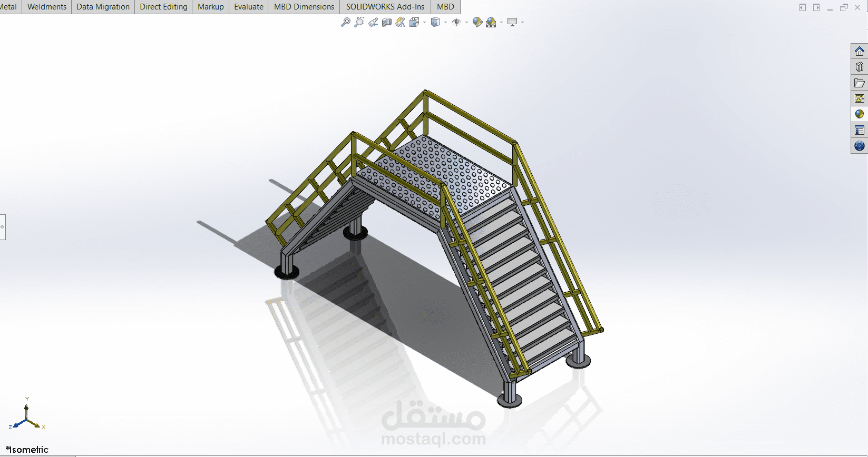Image resolution: width=868 pixels, height=457 pixels.
Task: Switch to Direct Editing tab
Action: (163, 7)
